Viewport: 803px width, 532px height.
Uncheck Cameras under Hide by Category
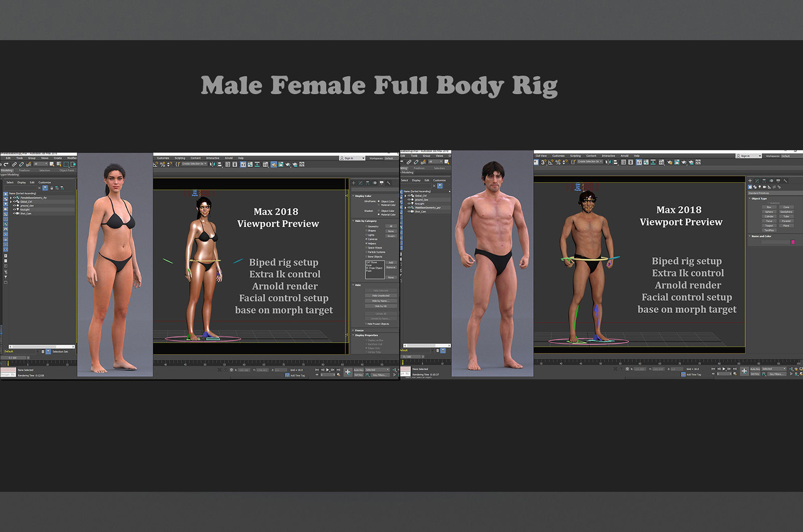point(366,239)
